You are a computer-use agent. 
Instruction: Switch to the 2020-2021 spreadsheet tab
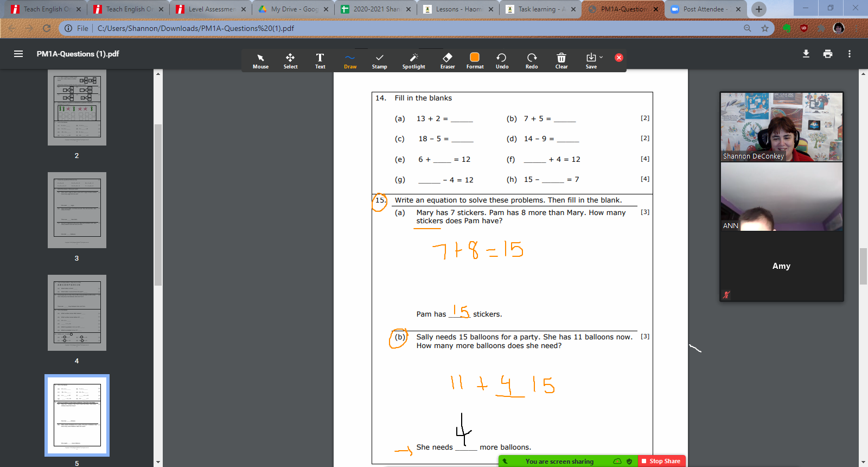click(x=375, y=9)
